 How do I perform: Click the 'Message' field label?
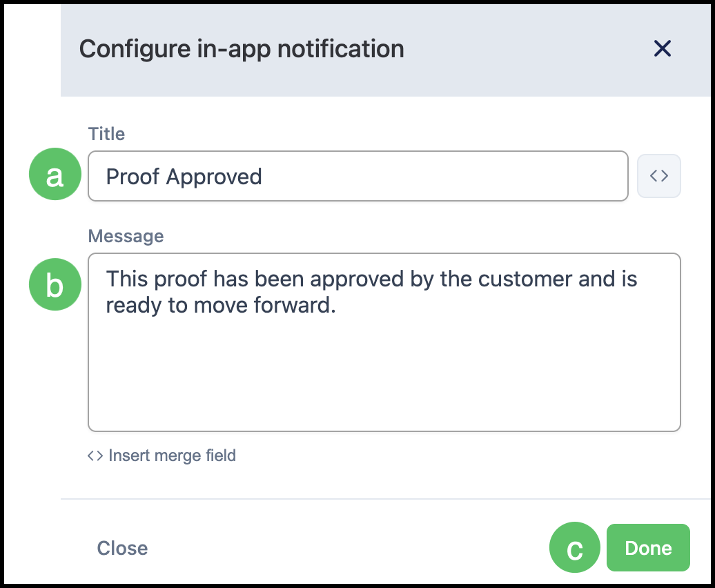tap(126, 236)
